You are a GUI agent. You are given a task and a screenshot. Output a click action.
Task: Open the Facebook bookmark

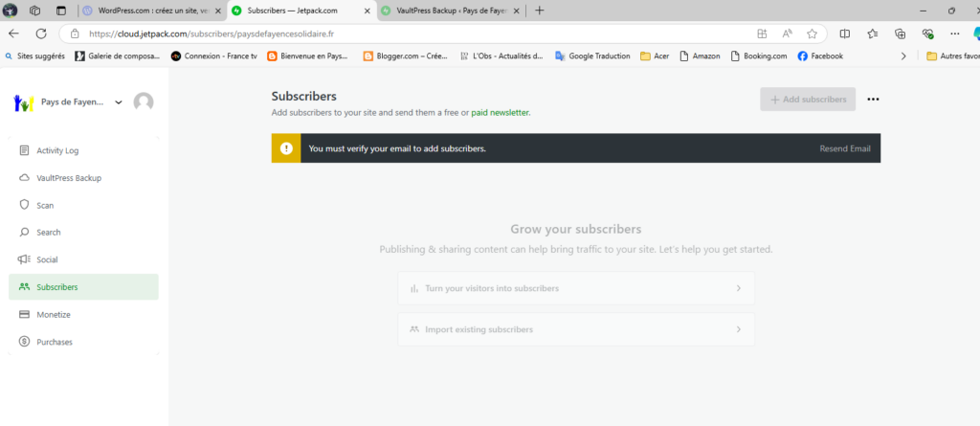point(819,56)
